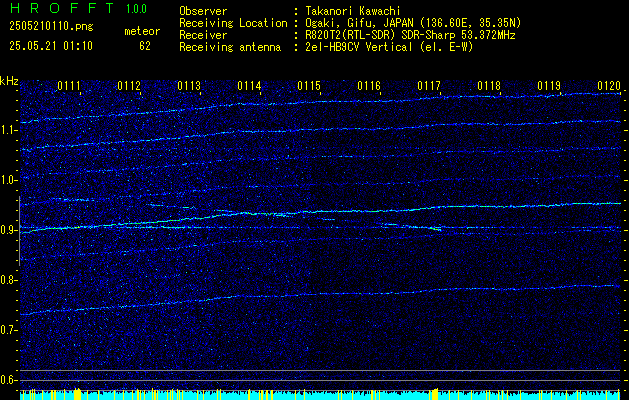Viewport: 629px width, 400px height.
Task: Click frequency axis label 0.7
Action: click(x=8, y=330)
